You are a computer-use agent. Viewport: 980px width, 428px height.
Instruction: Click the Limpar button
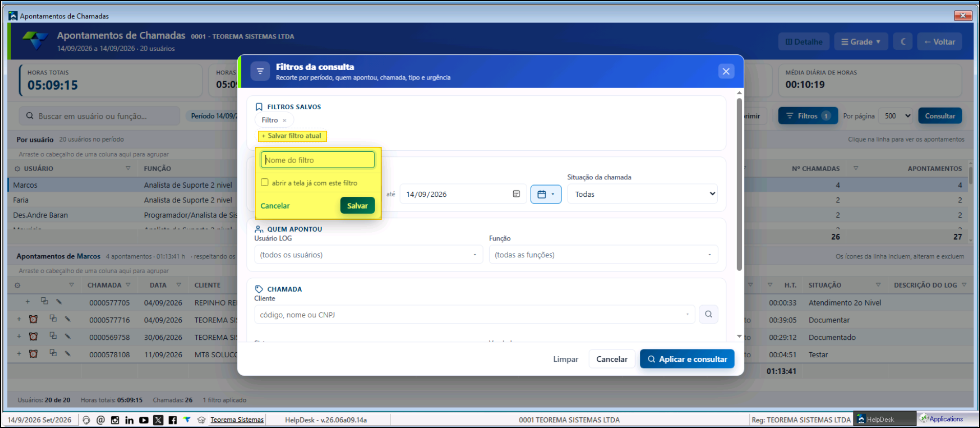click(x=566, y=359)
